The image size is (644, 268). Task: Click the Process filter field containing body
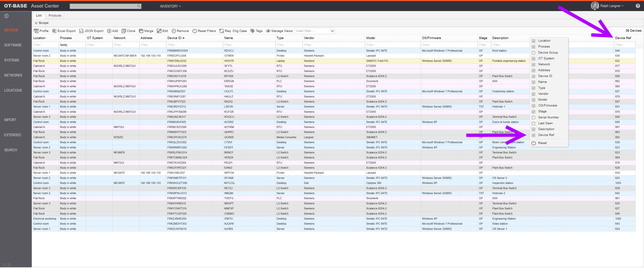click(72, 45)
